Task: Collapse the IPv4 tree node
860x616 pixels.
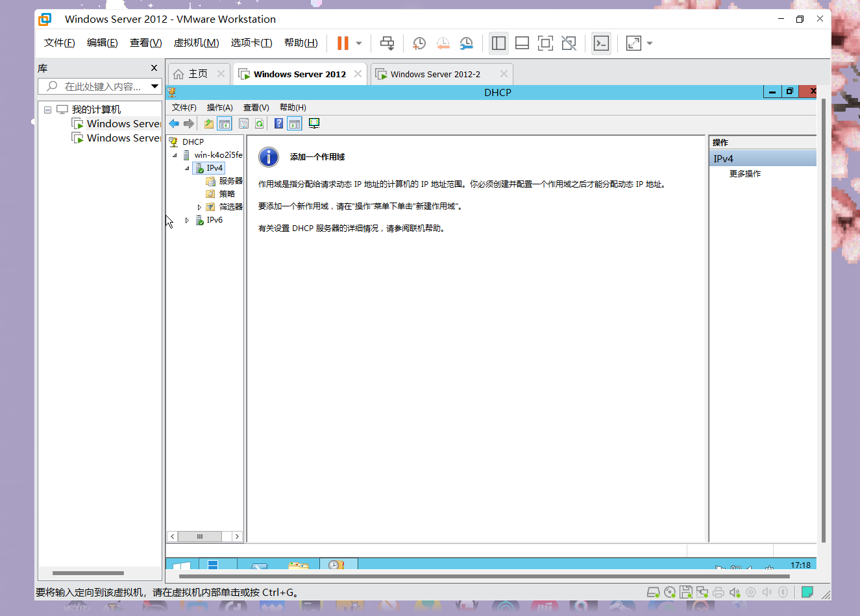Action: [x=187, y=168]
